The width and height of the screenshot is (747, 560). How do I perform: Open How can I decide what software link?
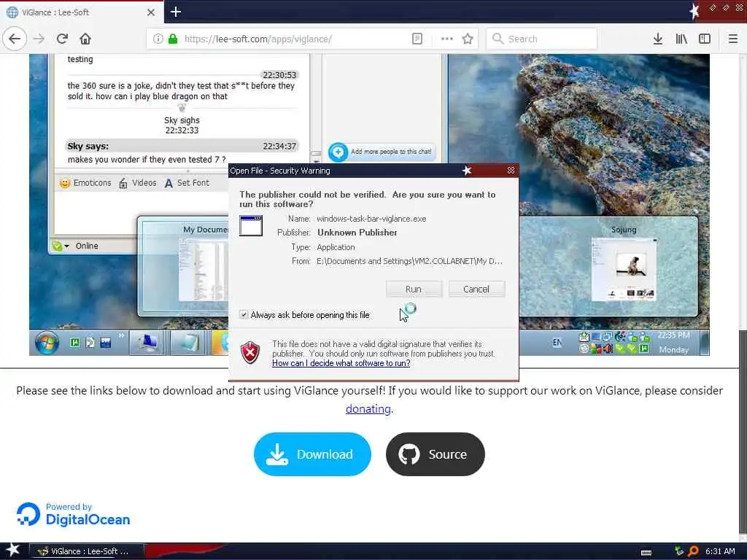pos(341,363)
